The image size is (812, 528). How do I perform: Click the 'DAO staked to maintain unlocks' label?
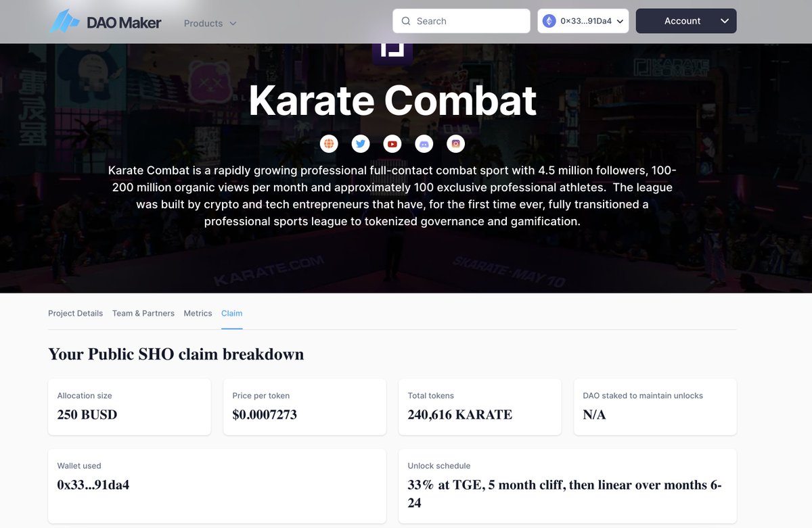coord(643,395)
